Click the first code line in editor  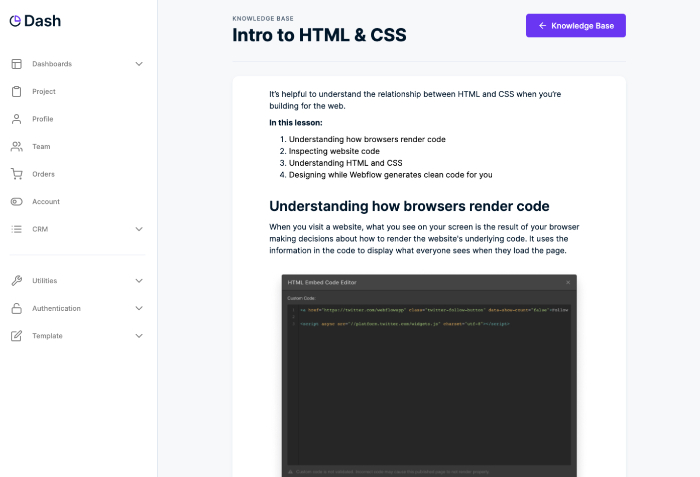point(434,310)
